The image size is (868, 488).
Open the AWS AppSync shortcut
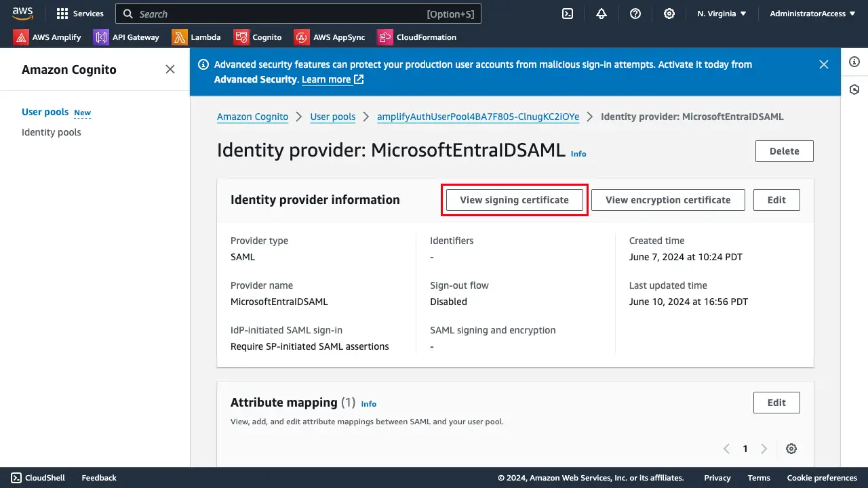[x=330, y=37]
